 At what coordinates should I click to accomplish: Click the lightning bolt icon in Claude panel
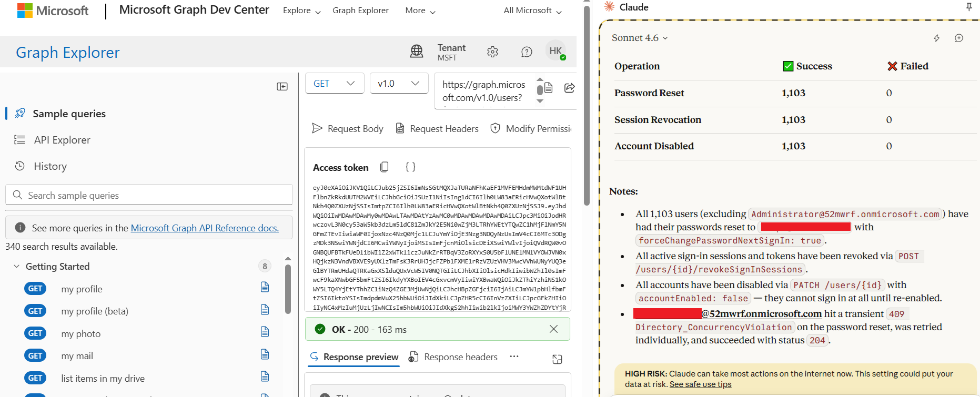click(937, 38)
